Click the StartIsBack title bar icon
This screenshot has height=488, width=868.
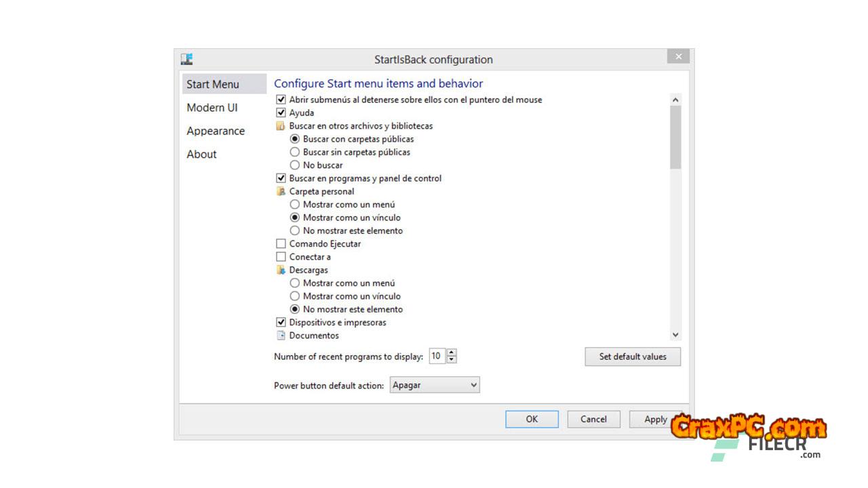tap(187, 59)
